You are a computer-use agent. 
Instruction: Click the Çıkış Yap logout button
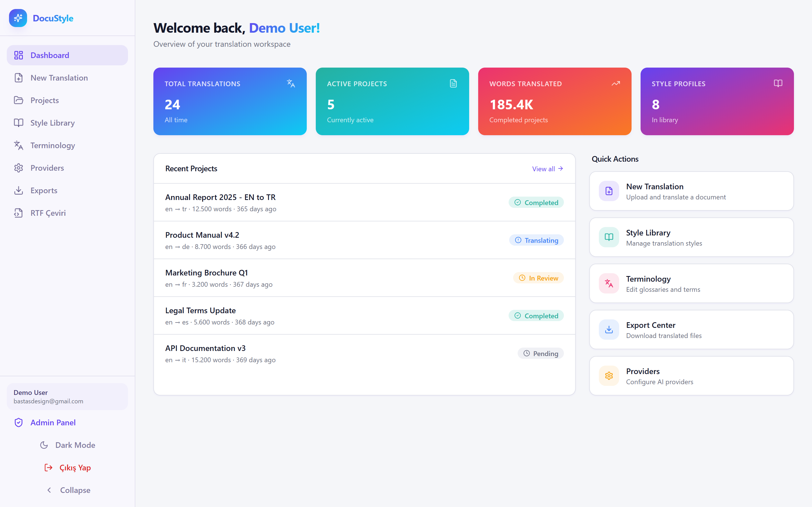coord(67,468)
